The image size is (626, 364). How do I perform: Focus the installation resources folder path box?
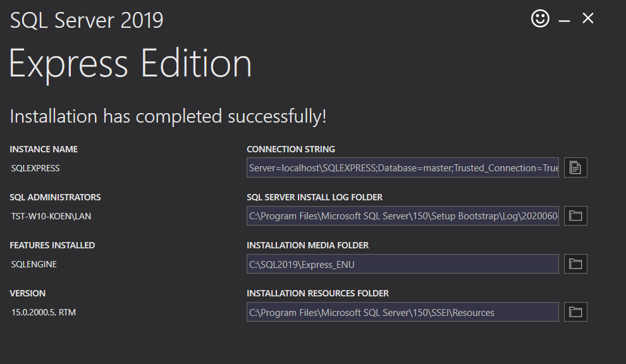tap(403, 312)
